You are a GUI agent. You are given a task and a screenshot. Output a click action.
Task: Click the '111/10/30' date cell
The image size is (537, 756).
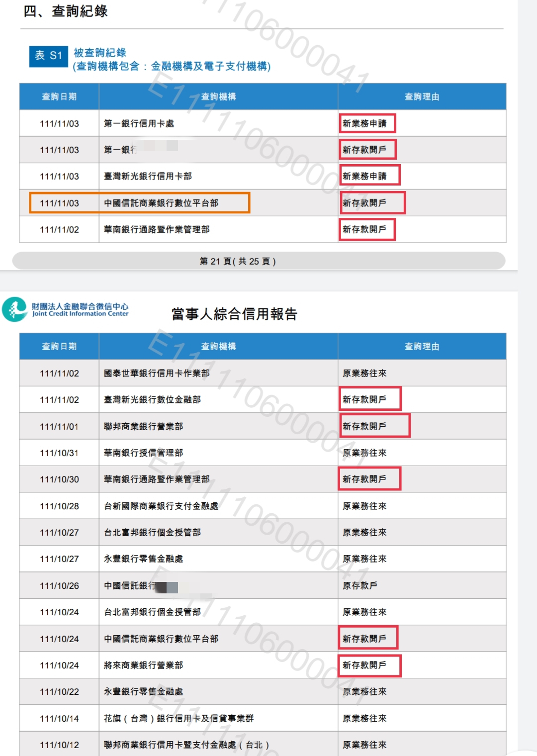[59, 479]
